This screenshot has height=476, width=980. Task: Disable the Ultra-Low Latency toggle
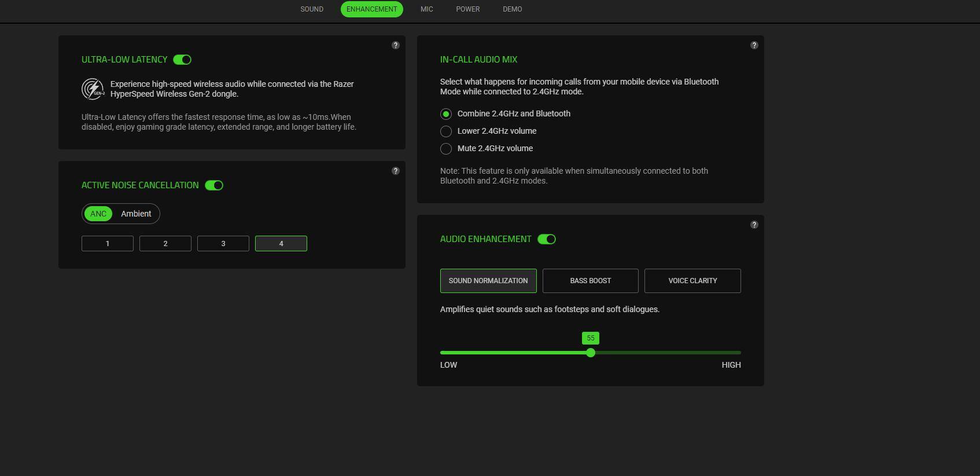[x=182, y=60]
